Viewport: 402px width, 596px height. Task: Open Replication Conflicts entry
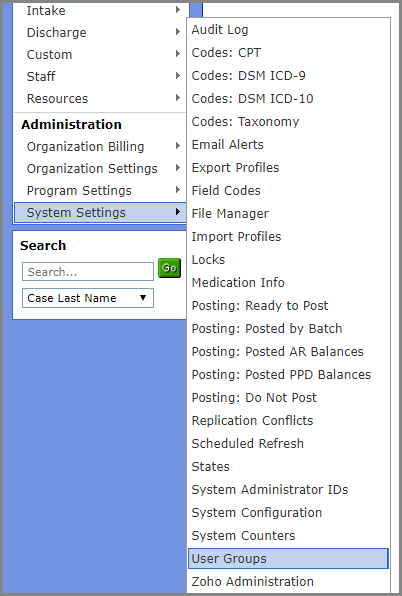(x=288, y=420)
